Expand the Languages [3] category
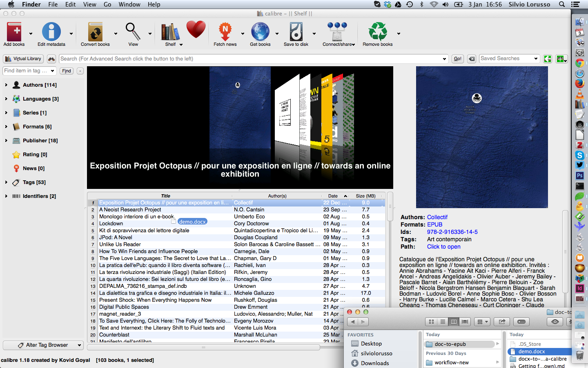The width and height of the screenshot is (588, 368). pos(6,99)
